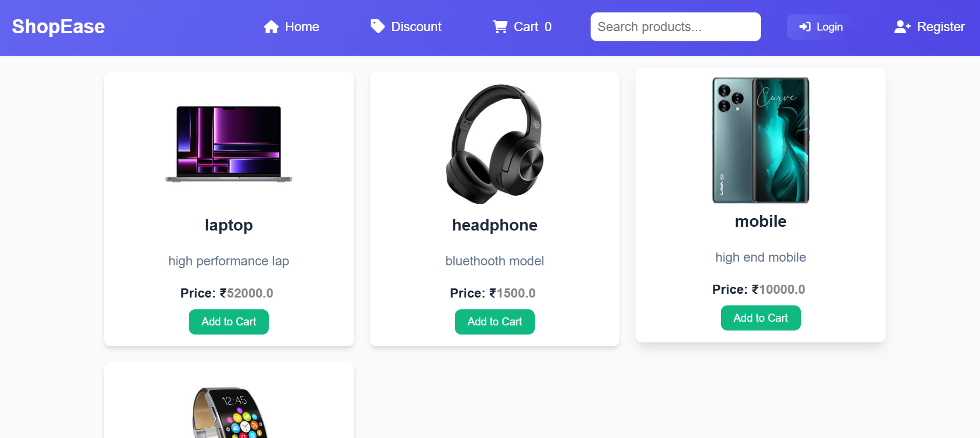Screen dimensions: 980x438
Task: Click the headphone product image
Action: tap(495, 144)
